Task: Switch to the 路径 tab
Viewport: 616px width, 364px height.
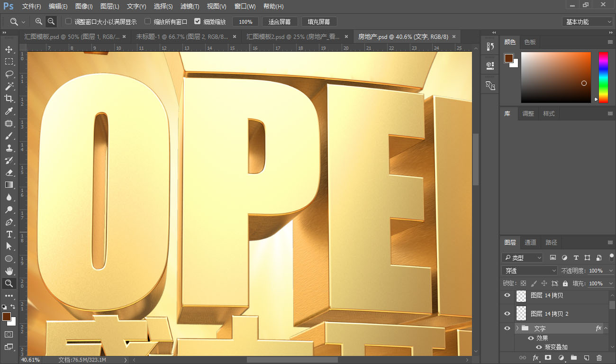Action: (x=551, y=242)
